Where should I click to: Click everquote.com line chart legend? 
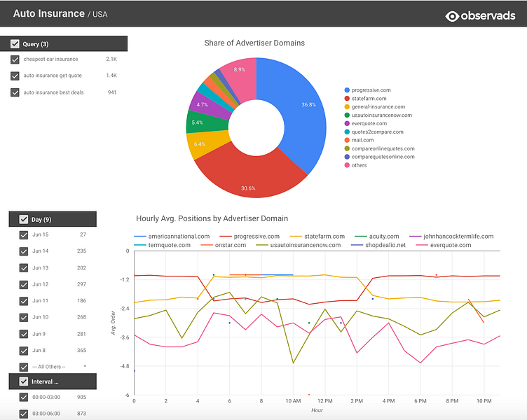[x=444, y=245]
